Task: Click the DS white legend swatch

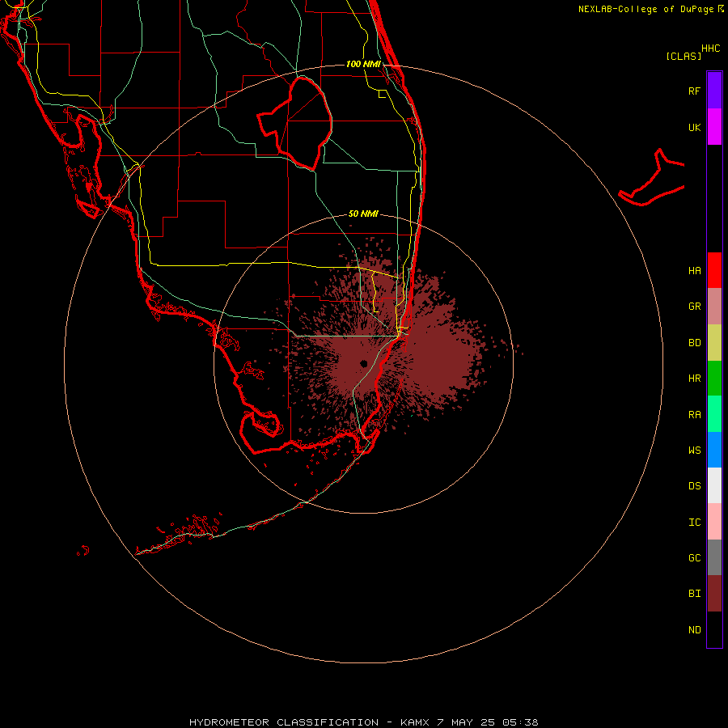Action: (x=714, y=485)
